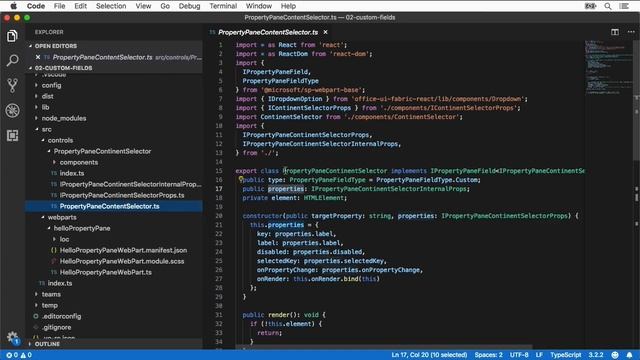Open the File menu
640x360 pixels.
pyautogui.click(x=60, y=6)
